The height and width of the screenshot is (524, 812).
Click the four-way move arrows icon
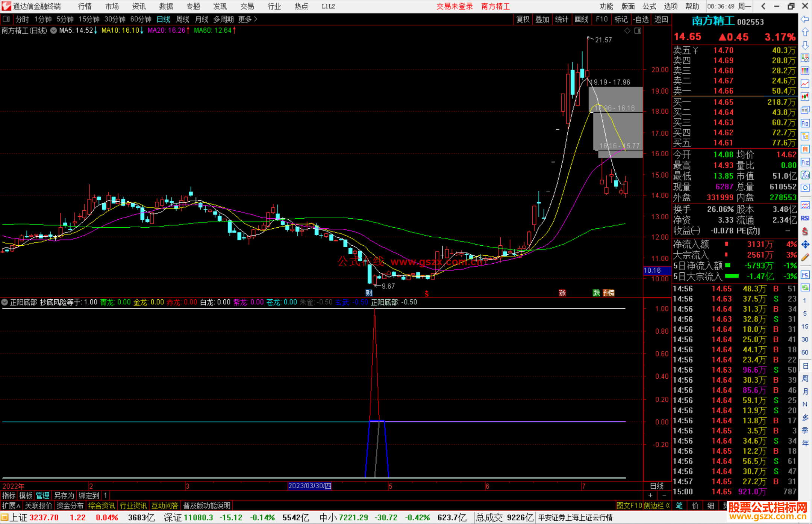tap(805, 245)
